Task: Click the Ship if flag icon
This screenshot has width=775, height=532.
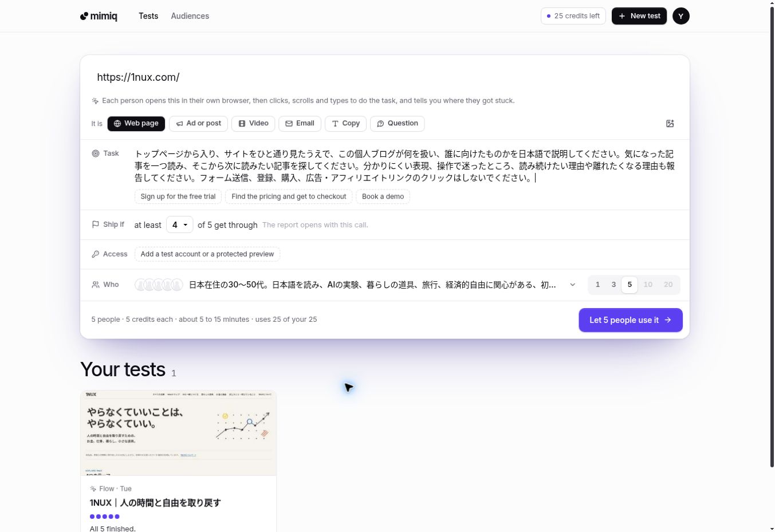Action: (x=96, y=224)
